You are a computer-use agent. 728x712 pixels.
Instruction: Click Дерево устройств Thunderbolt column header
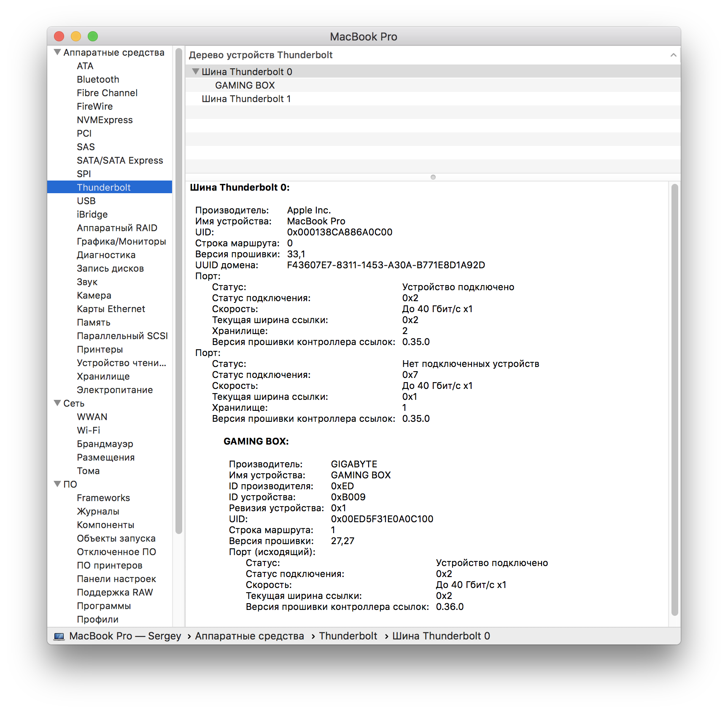pyautogui.click(x=261, y=55)
